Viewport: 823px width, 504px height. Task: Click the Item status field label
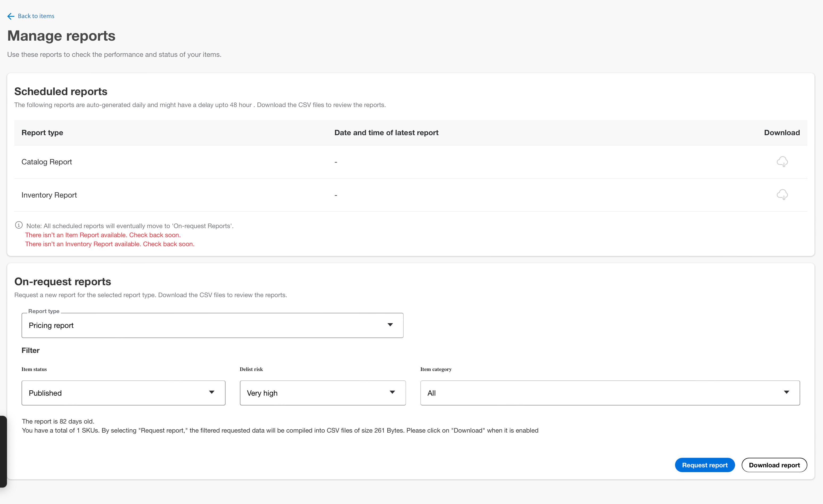tap(34, 369)
